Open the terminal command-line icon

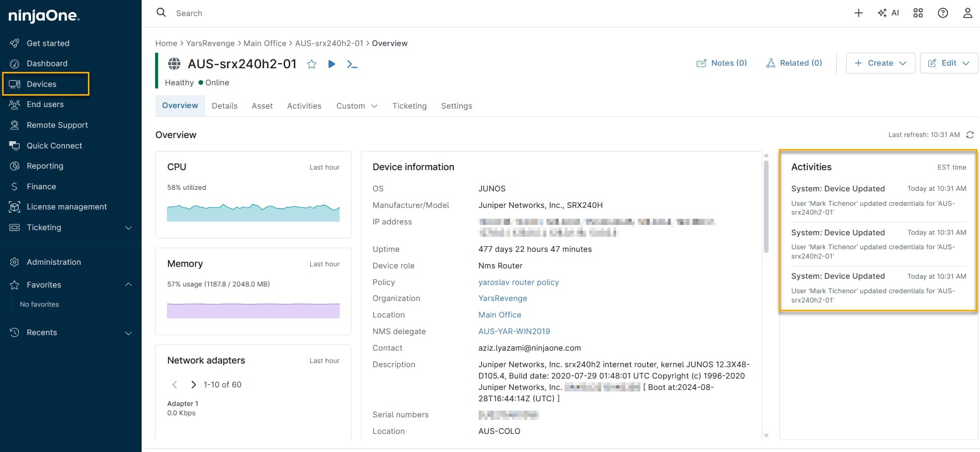click(352, 64)
